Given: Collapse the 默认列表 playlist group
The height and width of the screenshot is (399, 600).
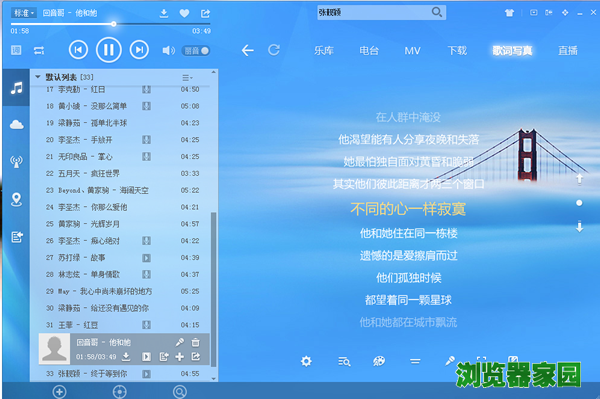Looking at the screenshot, I should [x=38, y=77].
